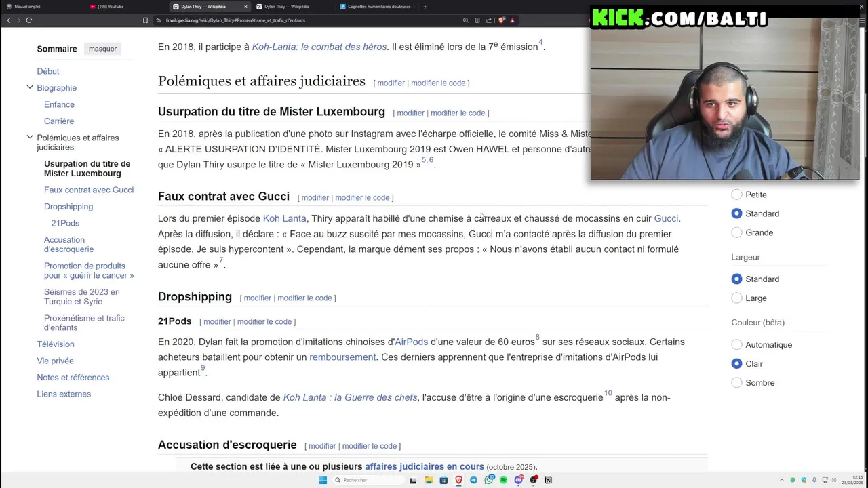Select Clair color mode
The width and height of the screenshot is (868, 488).
pyautogui.click(x=737, y=364)
